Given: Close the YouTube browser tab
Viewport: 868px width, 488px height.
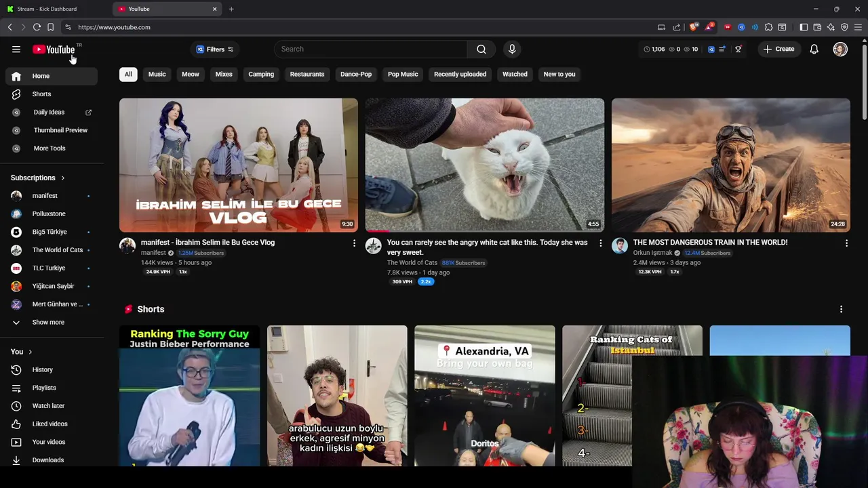Looking at the screenshot, I should tap(215, 9).
